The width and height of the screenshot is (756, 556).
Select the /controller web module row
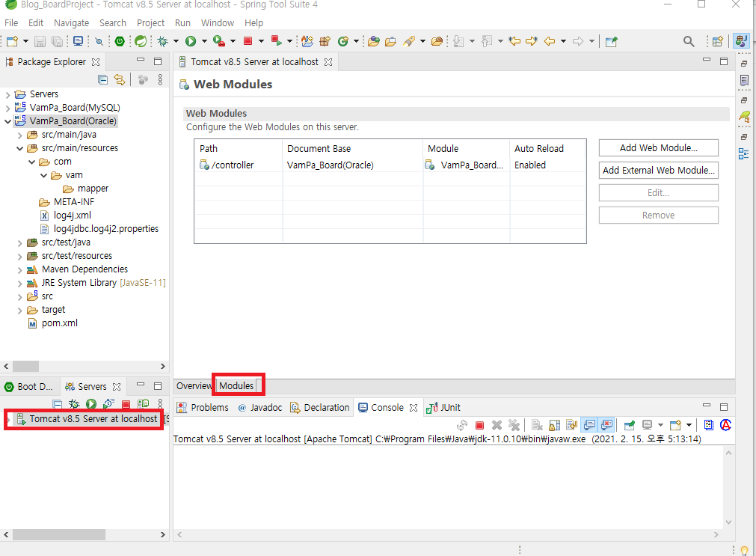(x=390, y=165)
